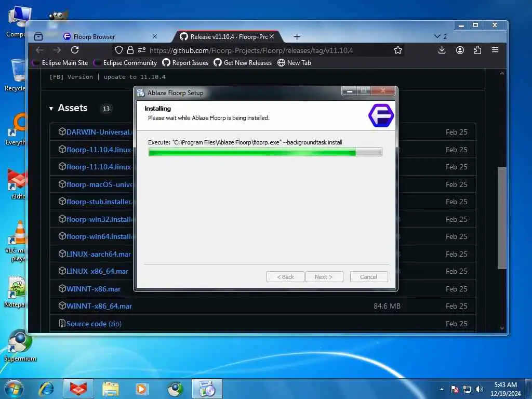Click the Supermium taskbar icon
This screenshot has height=399, width=532.
pos(175,389)
